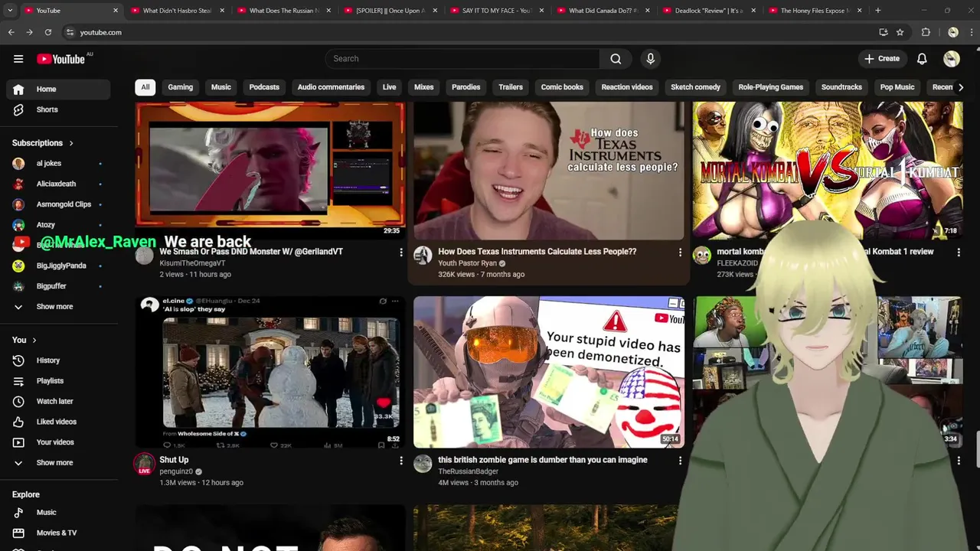Image resolution: width=980 pixels, height=551 pixels.
Task: Select the Podcasts filter chip
Action: click(264, 87)
